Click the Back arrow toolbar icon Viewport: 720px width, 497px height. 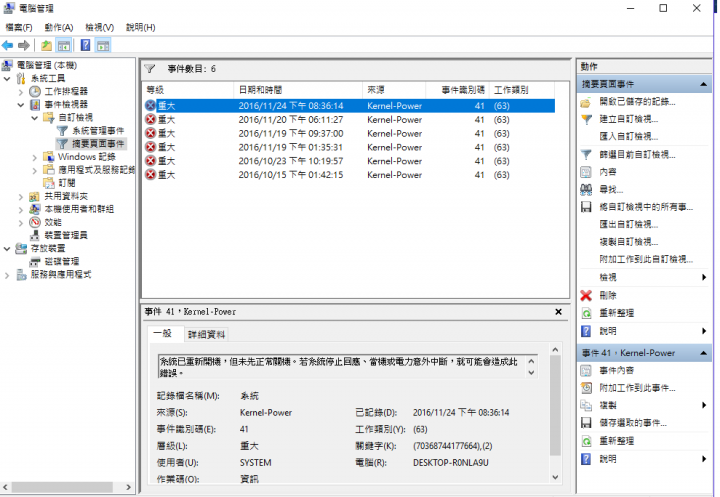coord(8,45)
